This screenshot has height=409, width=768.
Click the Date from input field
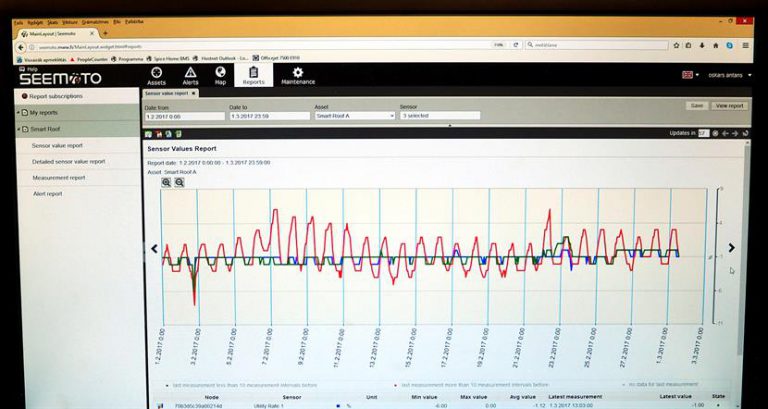tap(182, 116)
